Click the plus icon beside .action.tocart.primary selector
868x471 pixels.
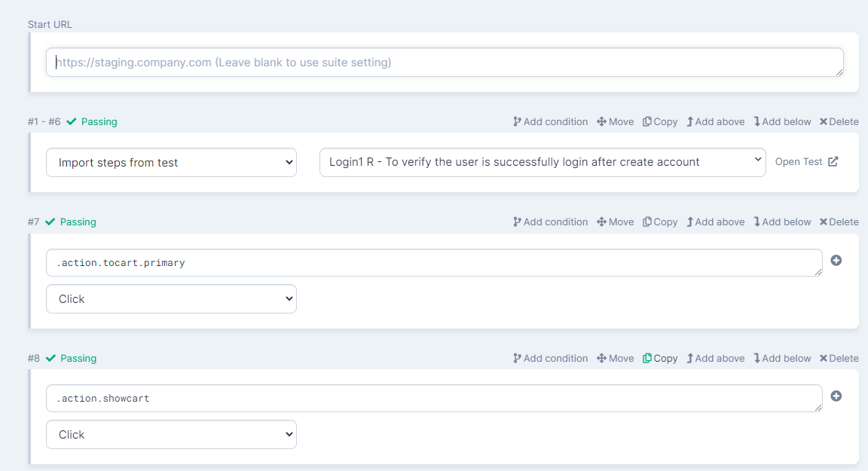[x=836, y=260]
